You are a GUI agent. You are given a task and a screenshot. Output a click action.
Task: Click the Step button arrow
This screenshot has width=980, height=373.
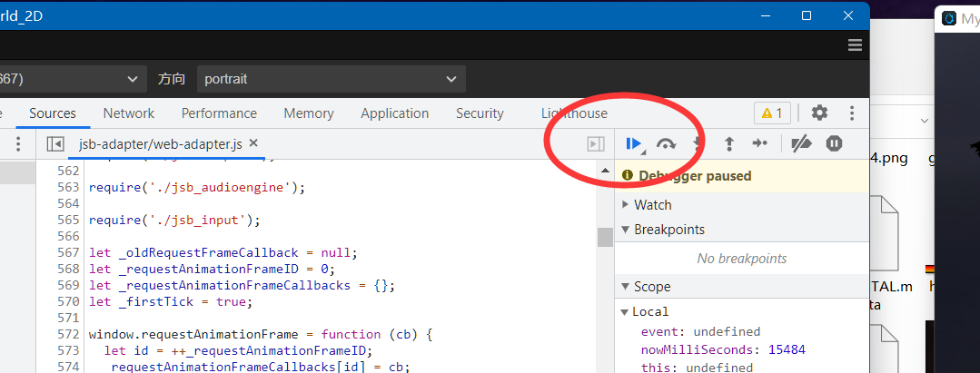tap(759, 143)
